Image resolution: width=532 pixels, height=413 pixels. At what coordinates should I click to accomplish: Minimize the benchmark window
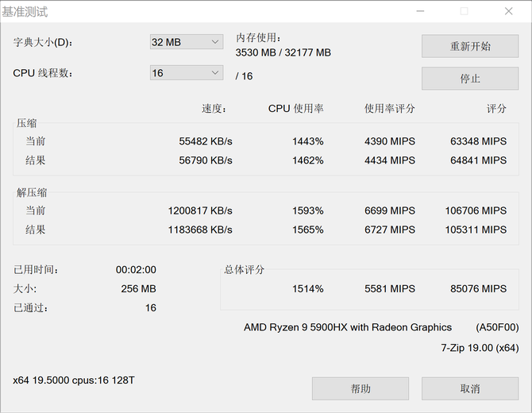tap(420, 11)
